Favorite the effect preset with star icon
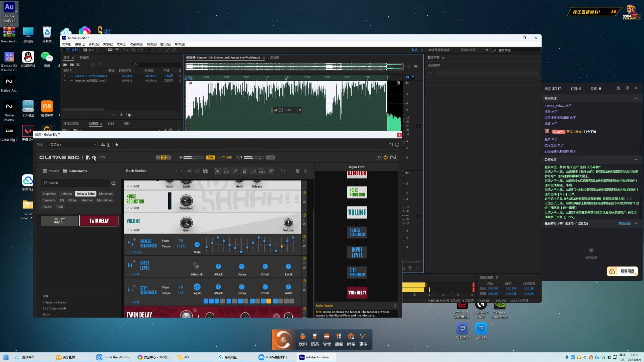 click(x=117, y=145)
